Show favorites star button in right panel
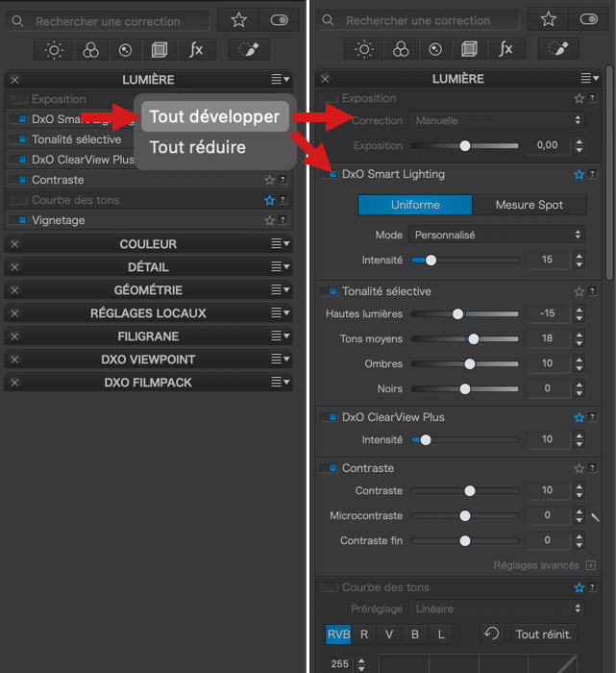 coord(548,19)
